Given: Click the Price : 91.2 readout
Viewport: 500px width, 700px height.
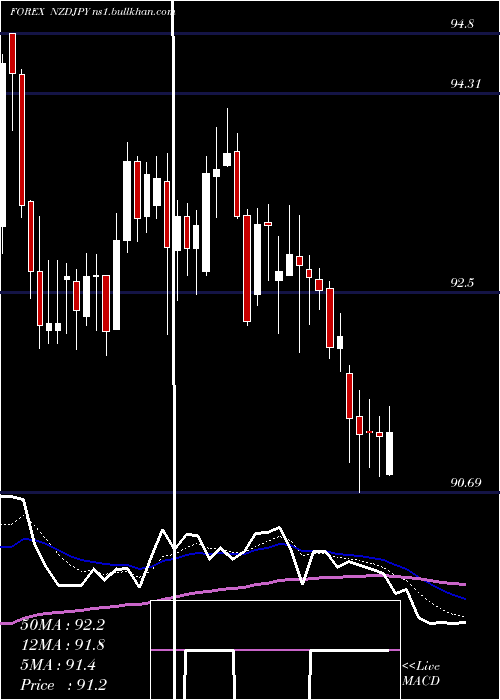Looking at the screenshot, I should pos(63,685).
